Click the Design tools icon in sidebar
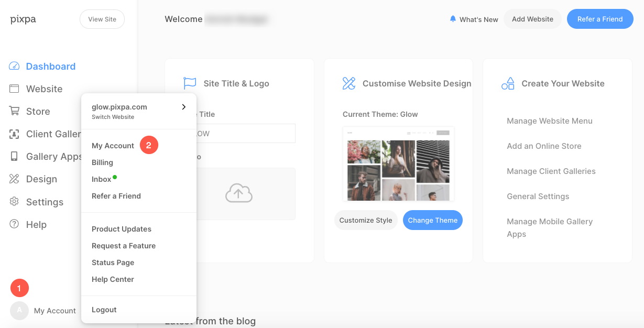The height and width of the screenshot is (328, 644). pos(14,179)
